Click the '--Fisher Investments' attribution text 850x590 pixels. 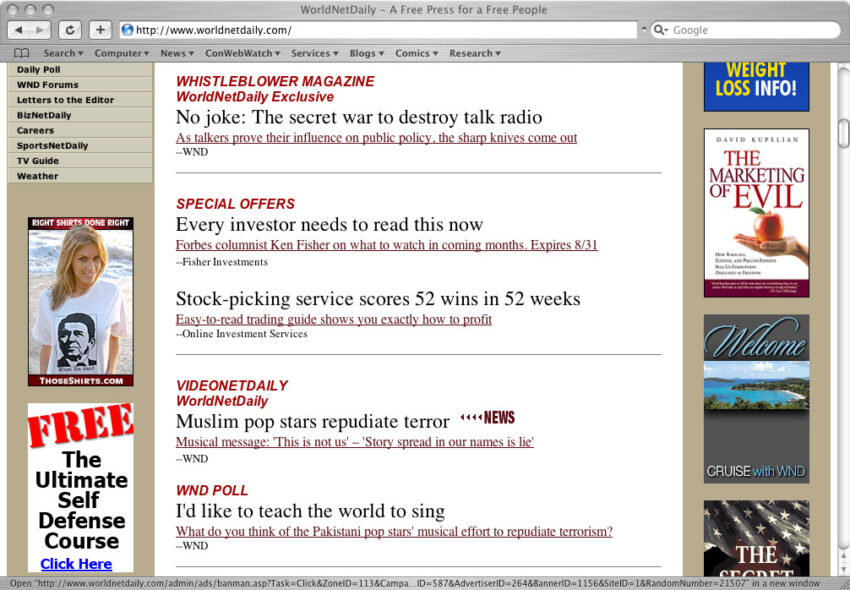(222, 262)
